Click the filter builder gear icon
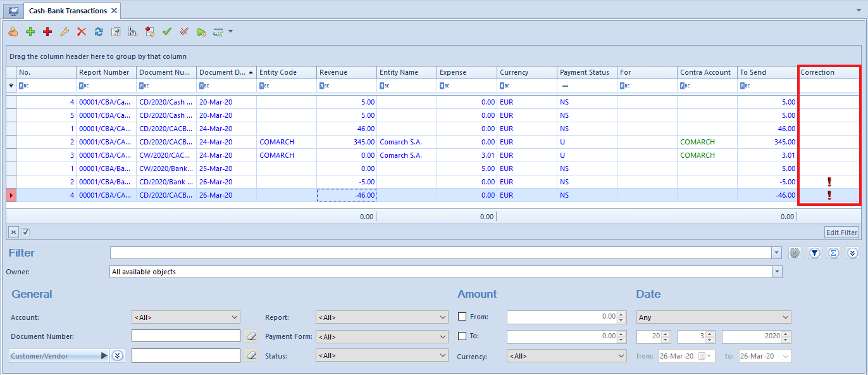Screen dimensions: 868x375 (x=795, y=253)
